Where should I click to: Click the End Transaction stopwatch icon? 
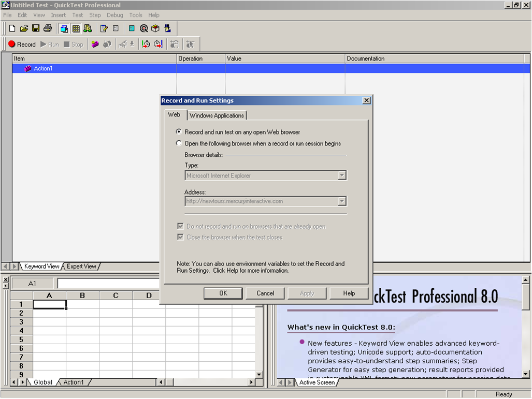pos(158,44)
